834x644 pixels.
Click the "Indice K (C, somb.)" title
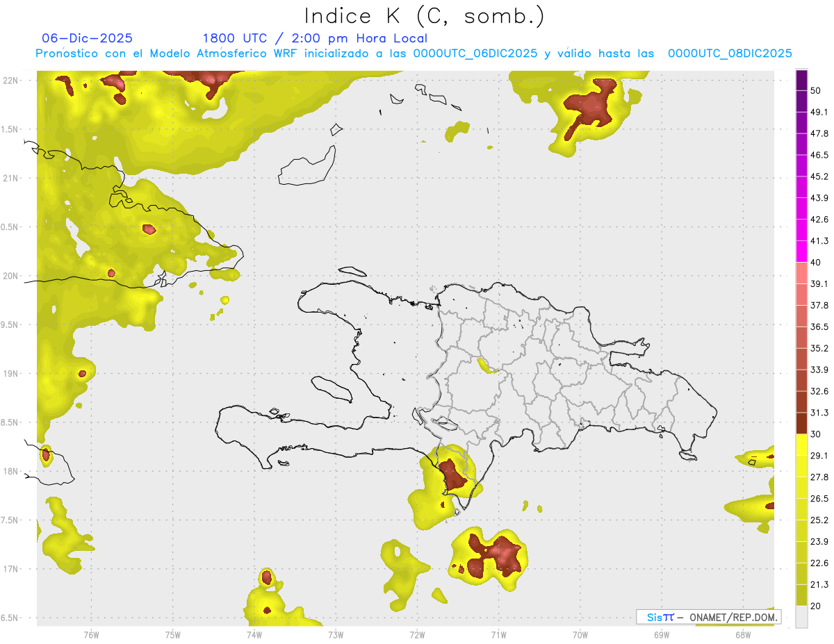424,17
